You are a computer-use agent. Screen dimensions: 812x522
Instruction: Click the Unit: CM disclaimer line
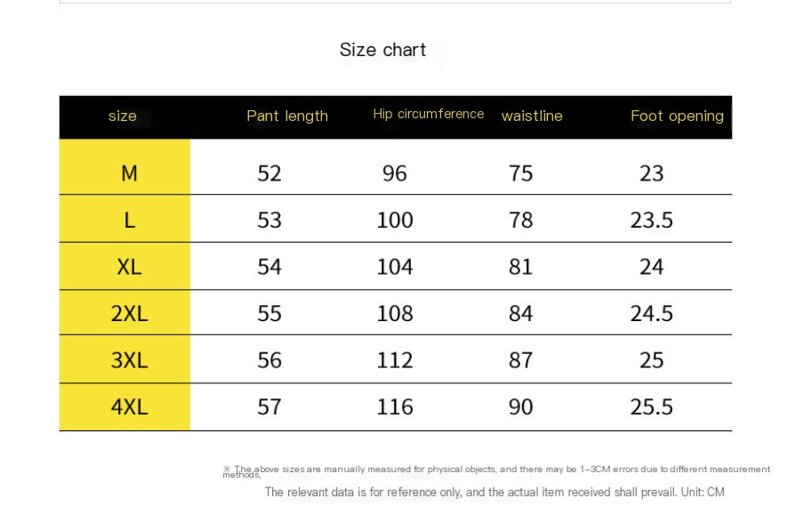coord(494,492)
